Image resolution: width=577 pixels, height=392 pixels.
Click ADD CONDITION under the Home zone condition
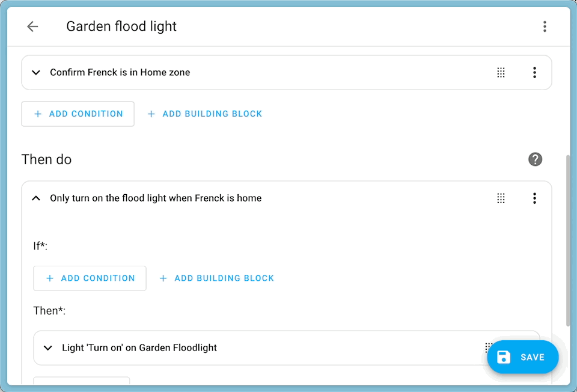click(x=78, y=114)
